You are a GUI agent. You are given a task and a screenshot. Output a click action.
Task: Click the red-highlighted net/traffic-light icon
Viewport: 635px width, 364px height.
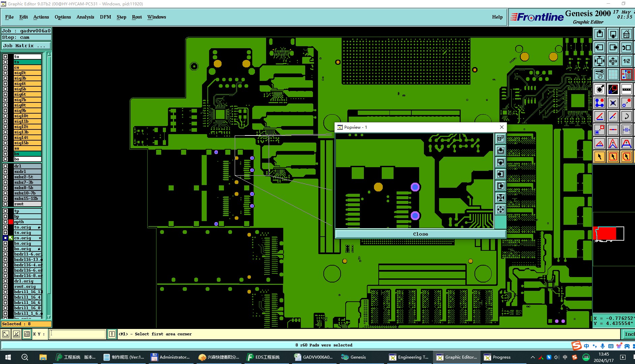coord(626,74)
